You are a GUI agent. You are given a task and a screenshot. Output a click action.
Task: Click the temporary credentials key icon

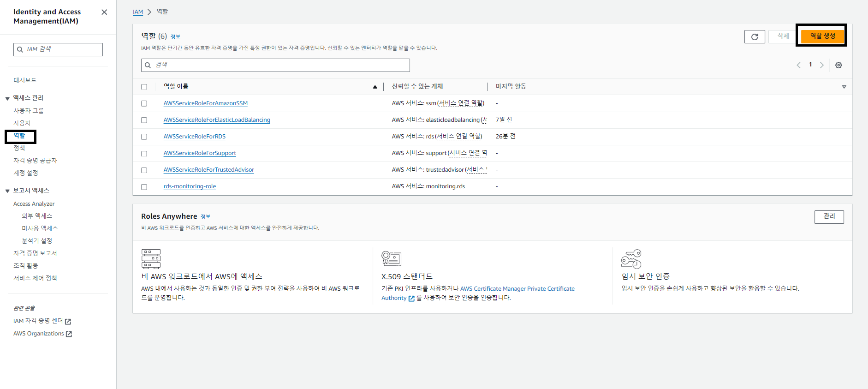631,259
